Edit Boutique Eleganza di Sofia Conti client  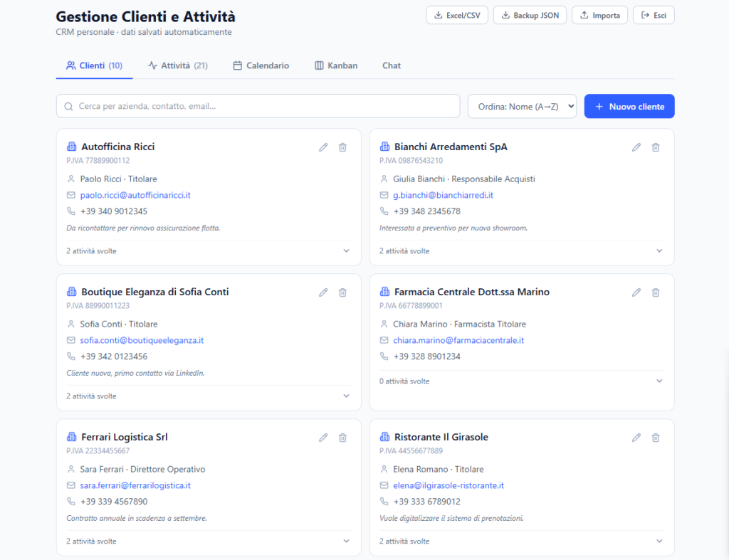pyautogui.click(x=323, y=292)
